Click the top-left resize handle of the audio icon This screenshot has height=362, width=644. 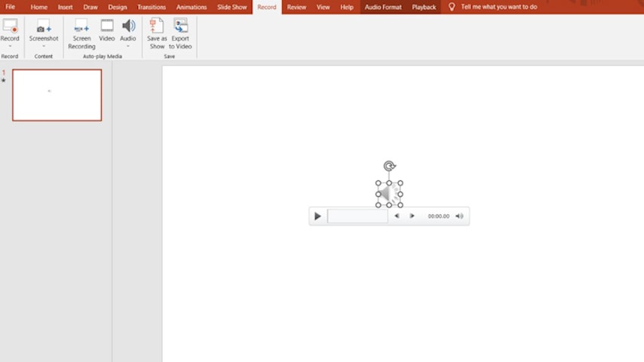coord(379,183)
